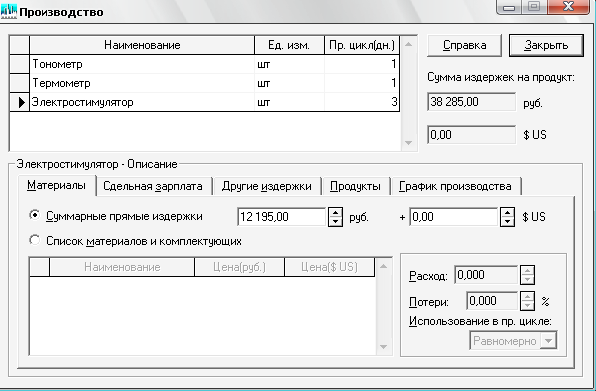Screen dimensions: 596x391
Task: Click the row marker beside Электростимулятор
Action: coord(20,102)
